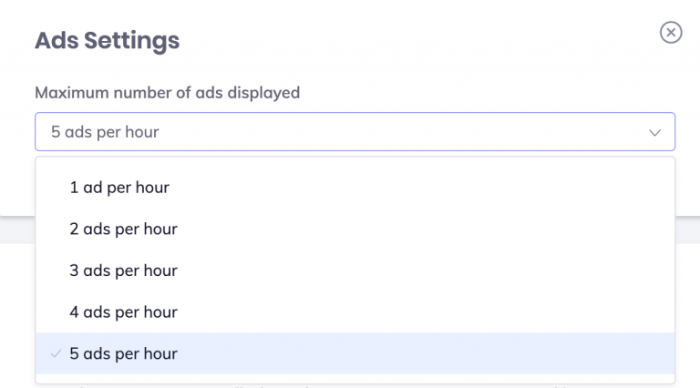Close the Ads Settings dialog
This screenshot has height=388, width=700.
point(671,32)
